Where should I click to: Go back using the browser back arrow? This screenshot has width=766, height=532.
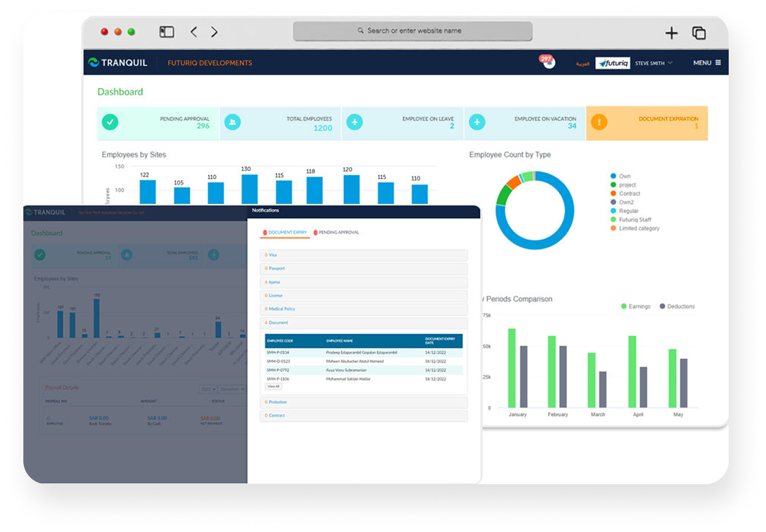pyautogui.click(x=194, y=32)
